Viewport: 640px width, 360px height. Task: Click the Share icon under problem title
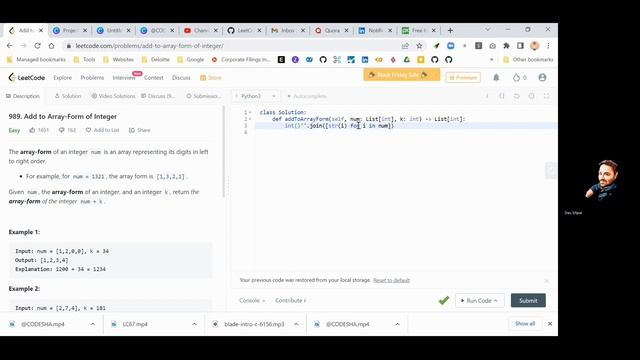coord(140,130)
